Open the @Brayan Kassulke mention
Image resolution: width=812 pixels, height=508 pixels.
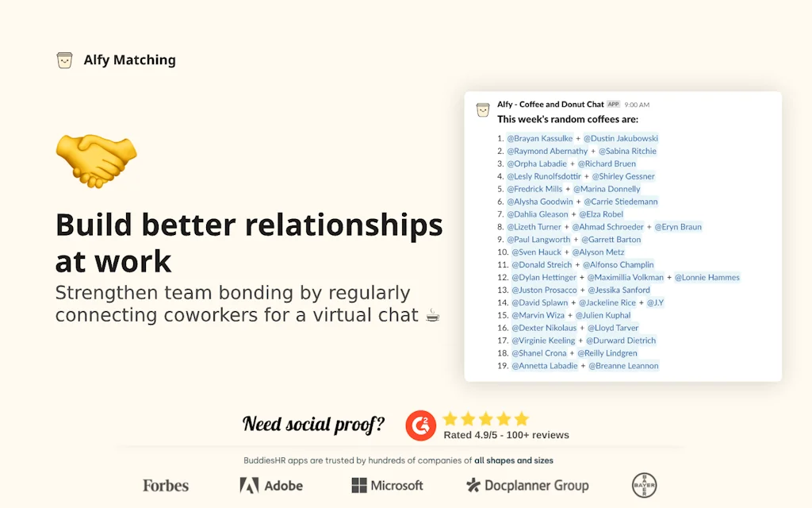pos(540,138)
